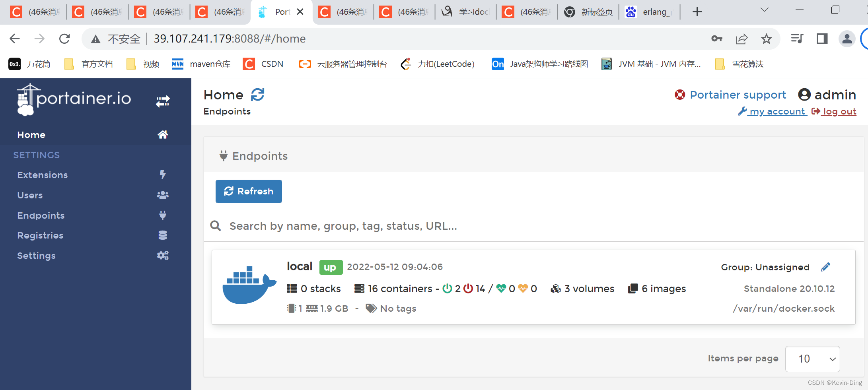Image resolution: width=868 pixels, height=390 pixels.
Task: Edit endpoint with the pencil icon
Action: 825,267
